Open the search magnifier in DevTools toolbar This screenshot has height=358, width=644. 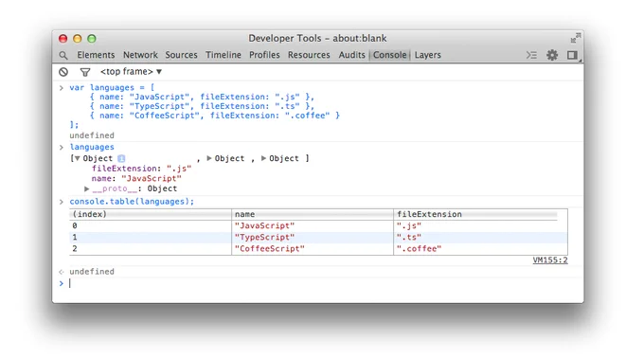tap(63, 55)
